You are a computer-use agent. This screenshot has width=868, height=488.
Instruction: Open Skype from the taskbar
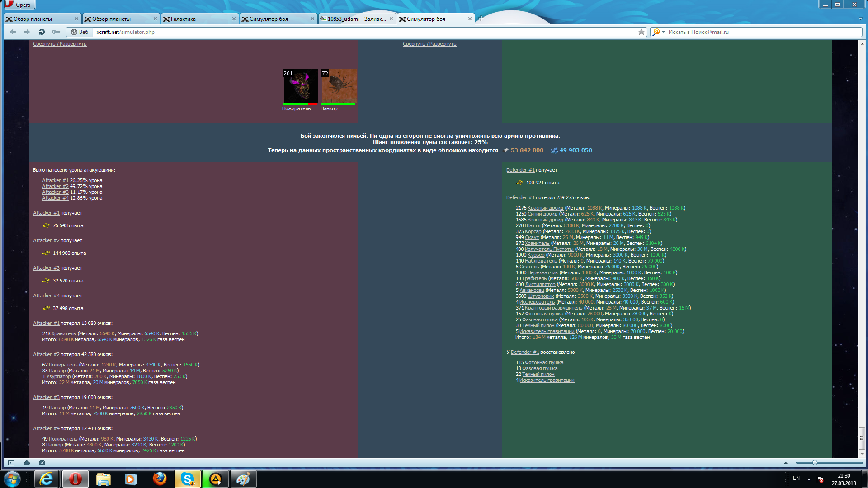187,479
